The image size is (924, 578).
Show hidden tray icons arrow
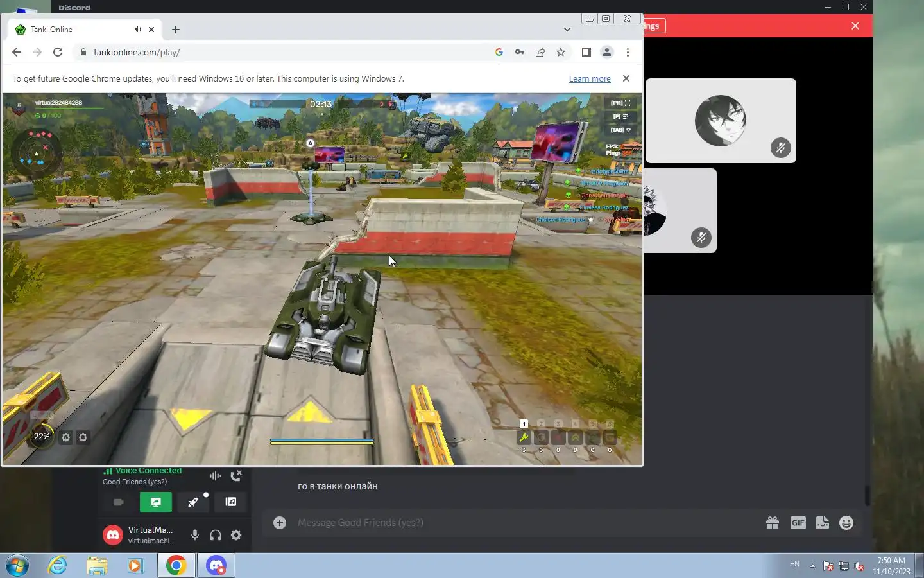point(812,566)
